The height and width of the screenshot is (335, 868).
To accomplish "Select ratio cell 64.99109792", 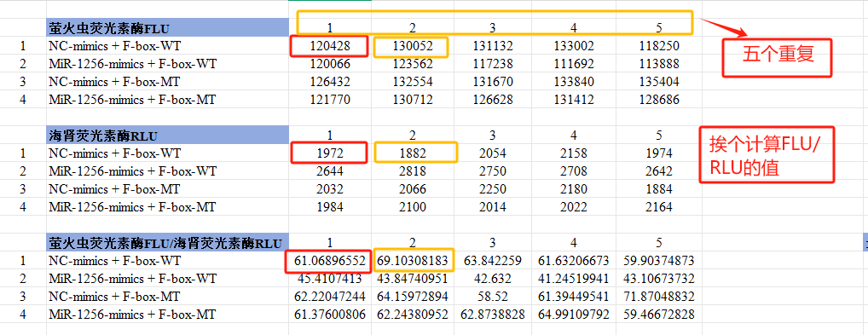I will [574, 315].
